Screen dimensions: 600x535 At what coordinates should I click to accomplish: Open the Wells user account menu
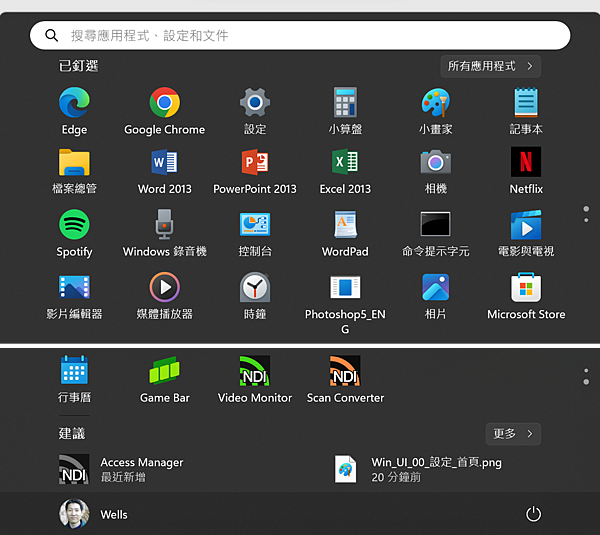[x=93, y=514]
